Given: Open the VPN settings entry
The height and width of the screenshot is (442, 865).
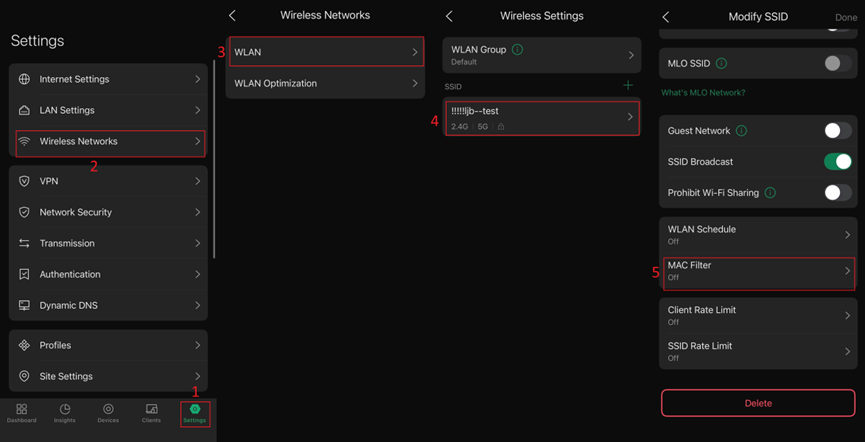Looking at the screenshot, I should click(108, 181).
